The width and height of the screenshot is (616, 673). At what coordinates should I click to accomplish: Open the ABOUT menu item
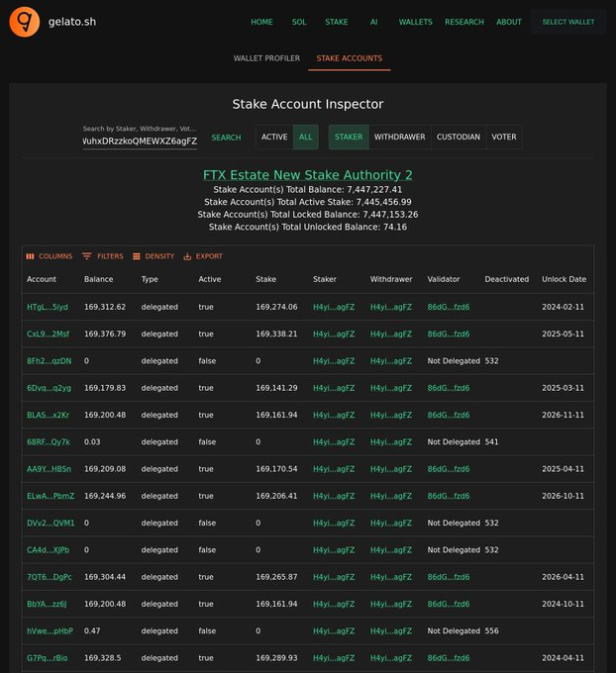pos(509,22)
